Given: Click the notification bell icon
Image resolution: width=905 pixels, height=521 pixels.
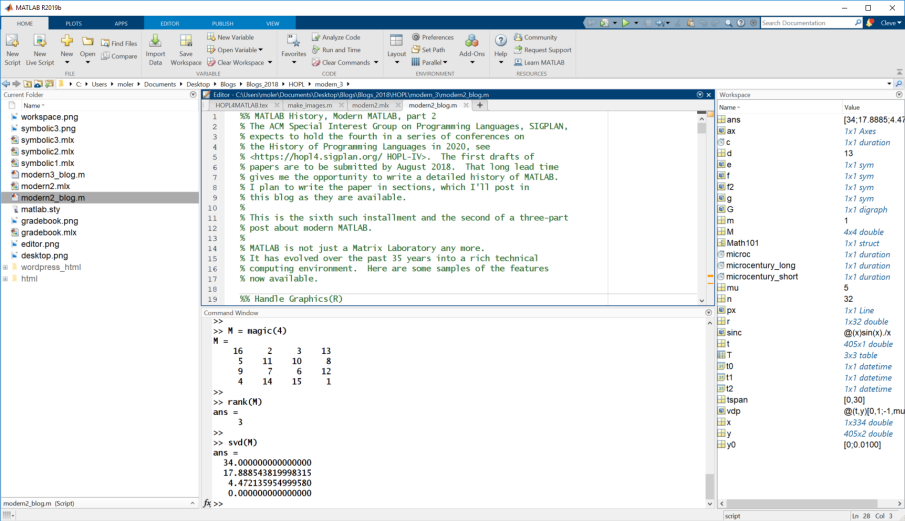Looking at the screenshot, I should 870,23.
